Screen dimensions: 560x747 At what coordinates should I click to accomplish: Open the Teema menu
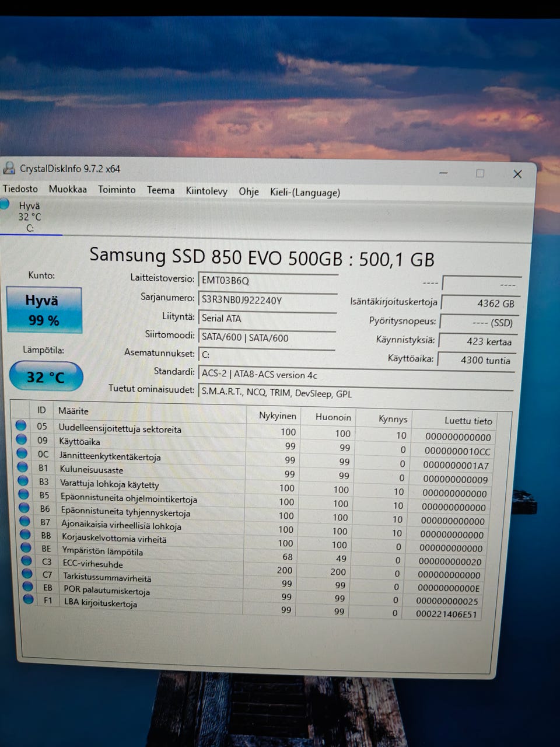pos(160,190)
